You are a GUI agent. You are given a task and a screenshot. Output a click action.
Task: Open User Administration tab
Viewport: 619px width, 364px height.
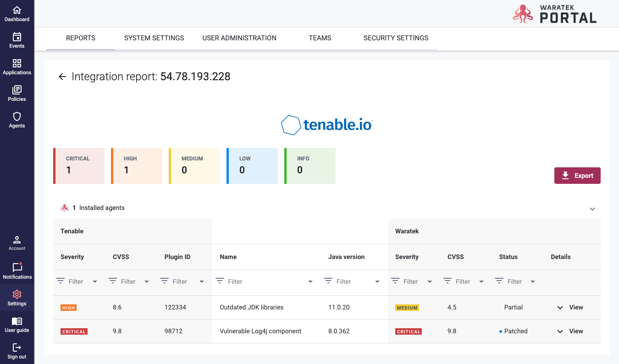[239, 38]
